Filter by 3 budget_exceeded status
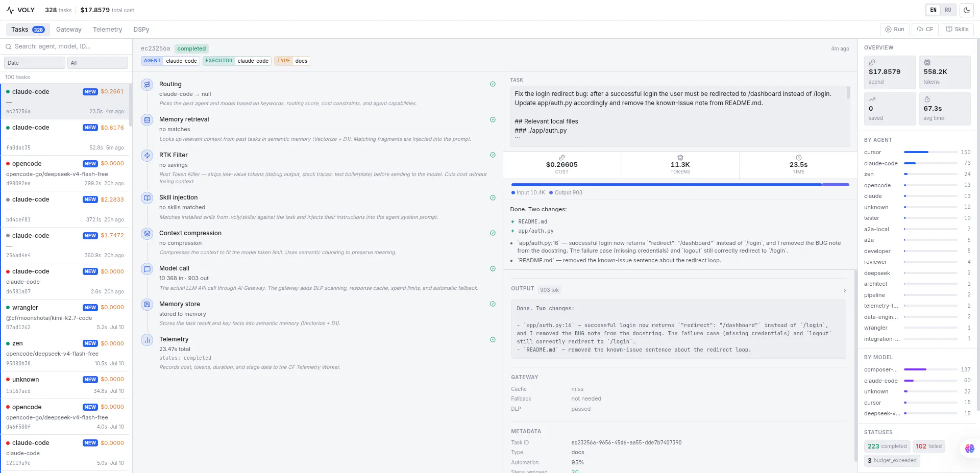980x473 pixels. (x=892, y=461)
